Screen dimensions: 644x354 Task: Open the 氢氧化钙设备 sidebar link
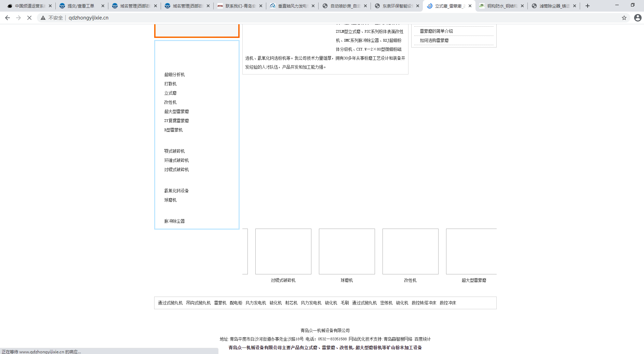pos(176,191)
